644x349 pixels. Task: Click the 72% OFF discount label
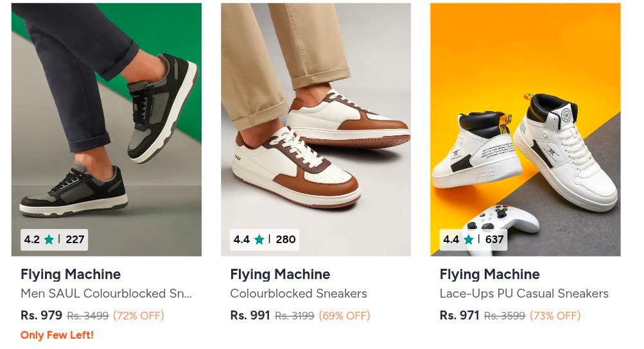pyautogui.click(x=139, y=316)
